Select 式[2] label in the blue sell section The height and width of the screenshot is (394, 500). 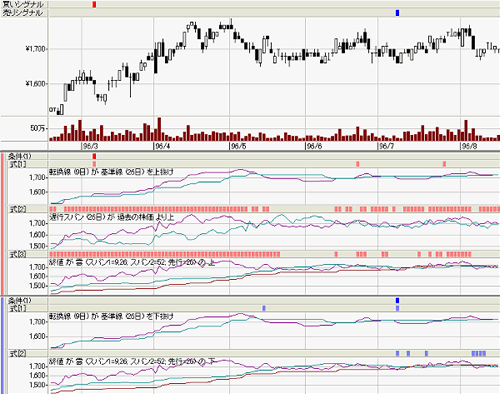(18, 353)
